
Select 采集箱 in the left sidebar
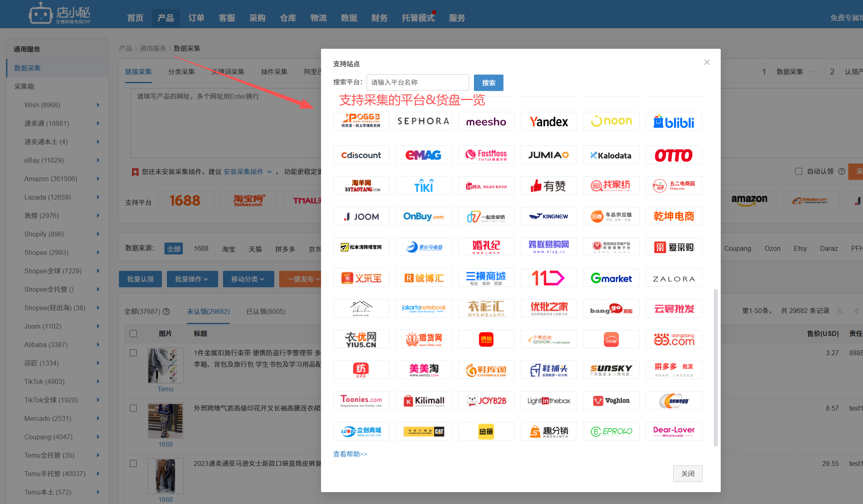coord(24,86)
